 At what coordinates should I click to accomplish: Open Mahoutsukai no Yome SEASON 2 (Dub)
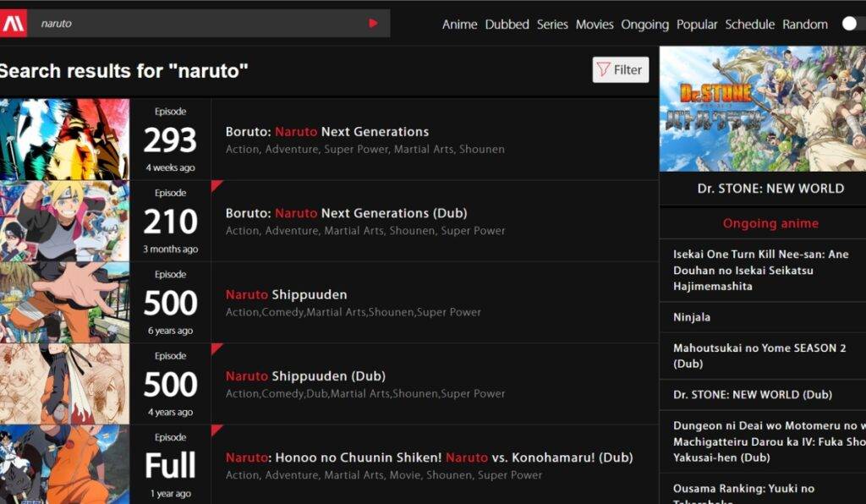(759, 356)
